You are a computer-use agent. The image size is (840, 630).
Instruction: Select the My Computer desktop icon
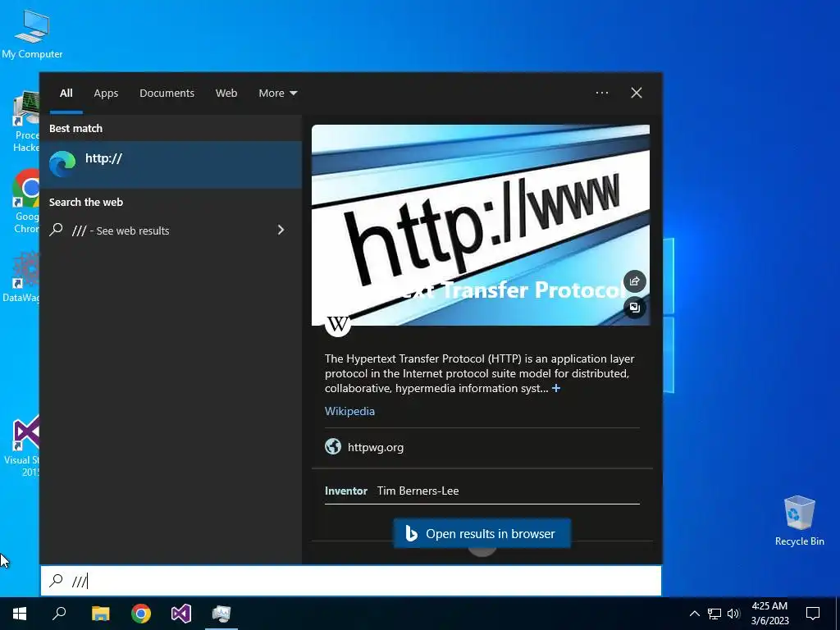pyautogui.click(x=32, y=34)
